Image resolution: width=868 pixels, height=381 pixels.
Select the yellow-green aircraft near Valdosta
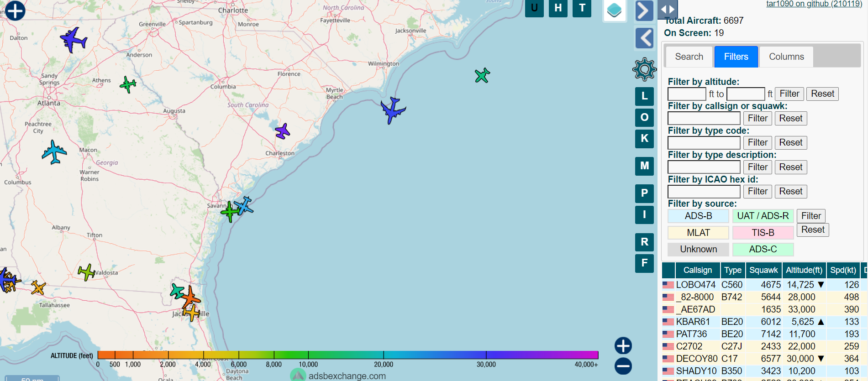coord(86,272)
